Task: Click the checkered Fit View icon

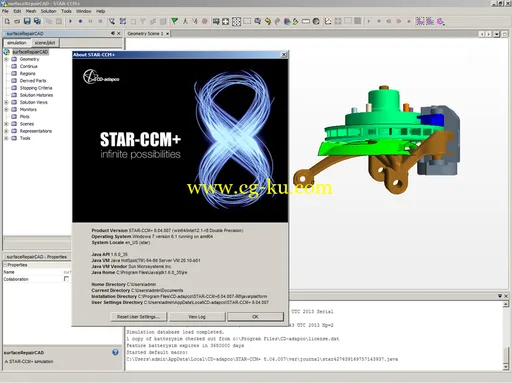Action: coord(236,22)
